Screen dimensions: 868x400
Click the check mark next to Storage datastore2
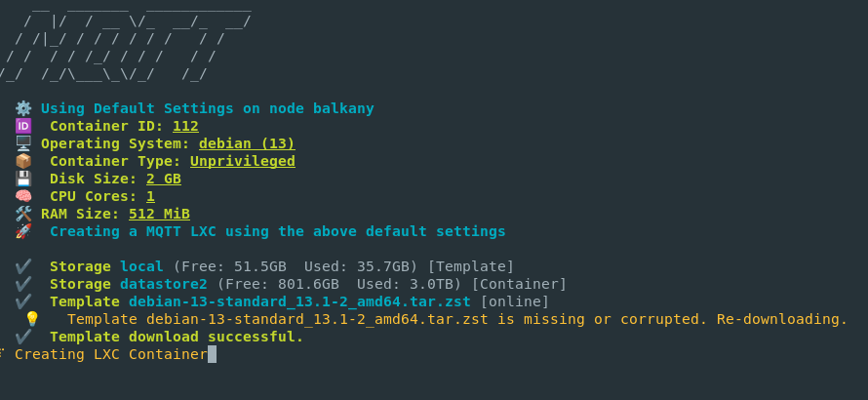coord(23,284)
